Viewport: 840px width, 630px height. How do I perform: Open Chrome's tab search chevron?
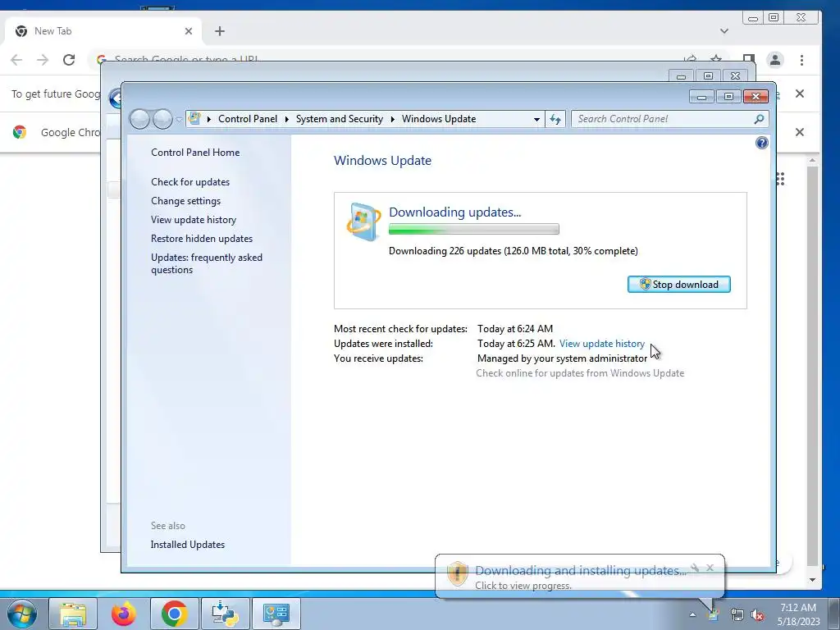tap(724, 31)
